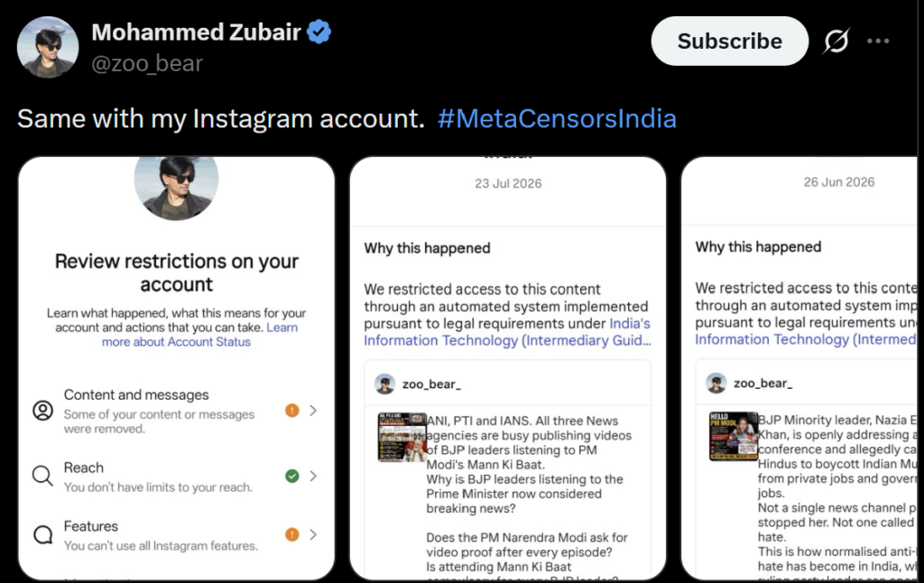Click the Features speech bubble icon
Viewport: 924px width, 583px height.
click(x=42, y=534)
